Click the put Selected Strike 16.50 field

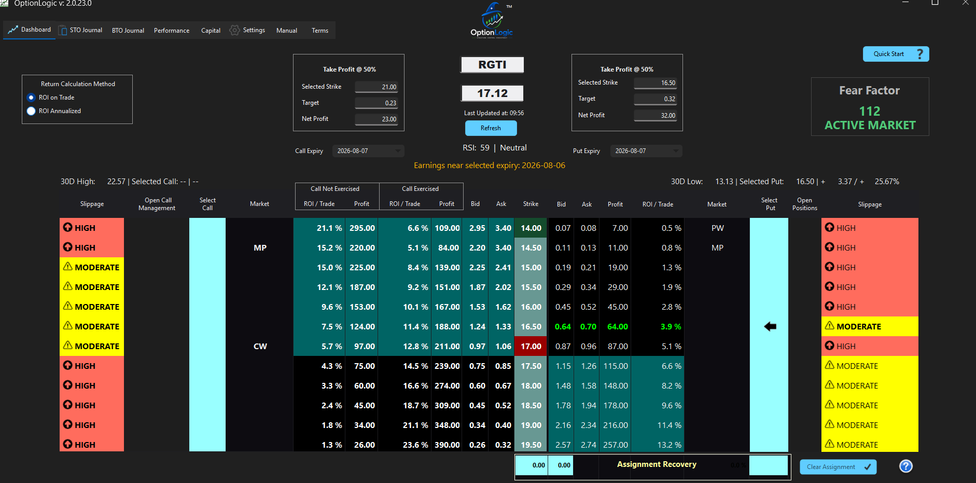[655, 83]
